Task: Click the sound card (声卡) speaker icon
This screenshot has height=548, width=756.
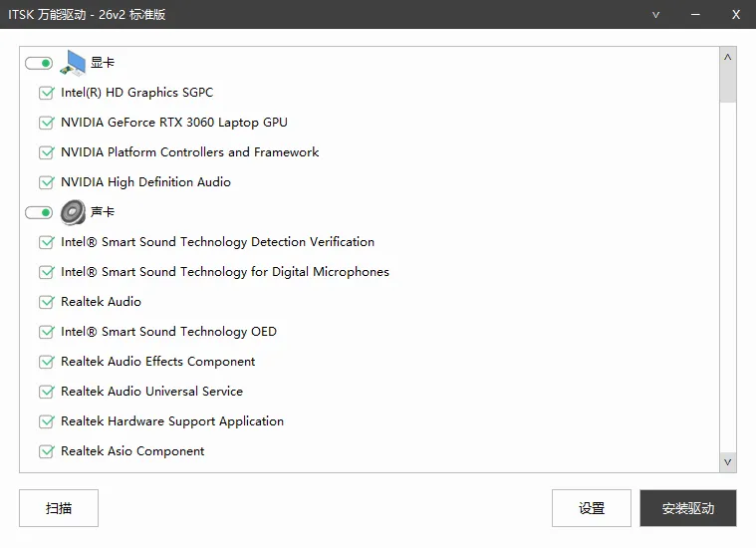Action: [x=73, y=212]
